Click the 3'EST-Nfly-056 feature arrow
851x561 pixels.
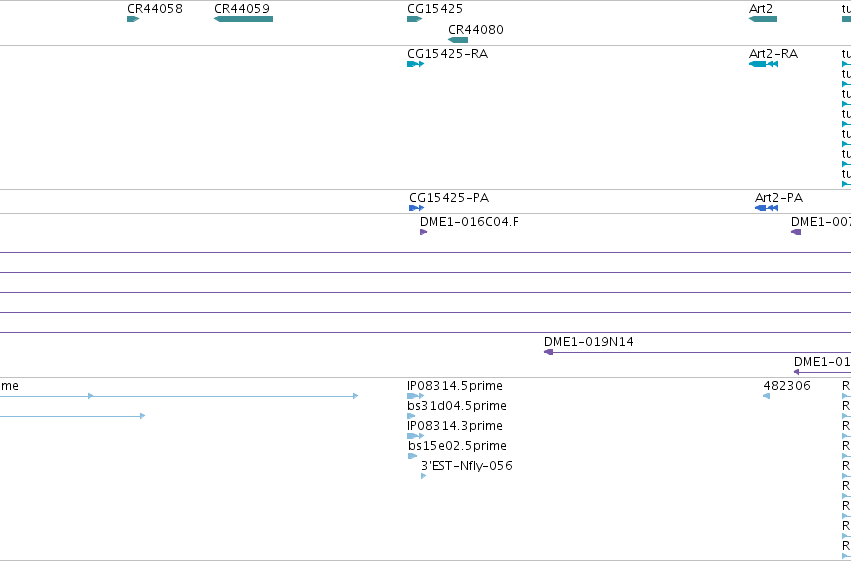[423, 476]
